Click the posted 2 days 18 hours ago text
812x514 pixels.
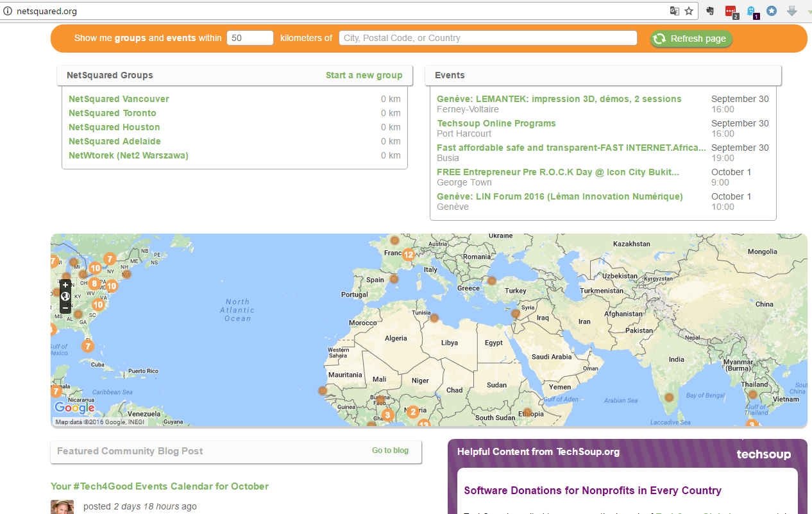tap(140, 506)
